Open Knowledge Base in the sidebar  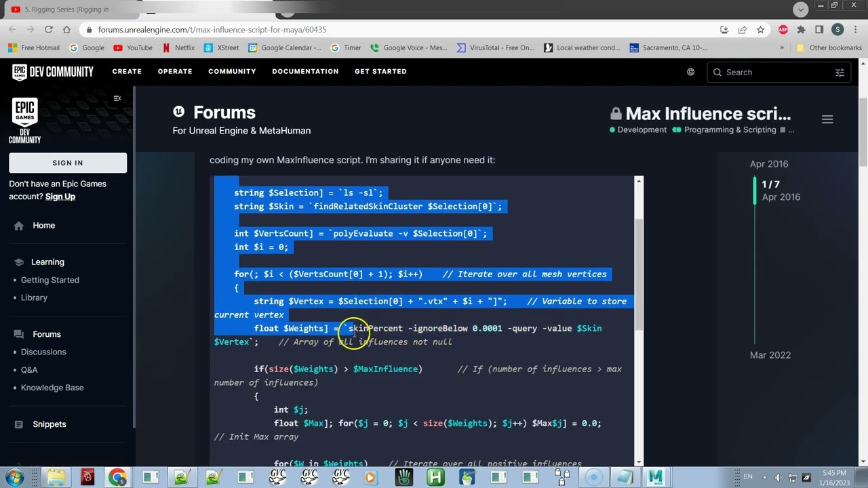(52, 388)
